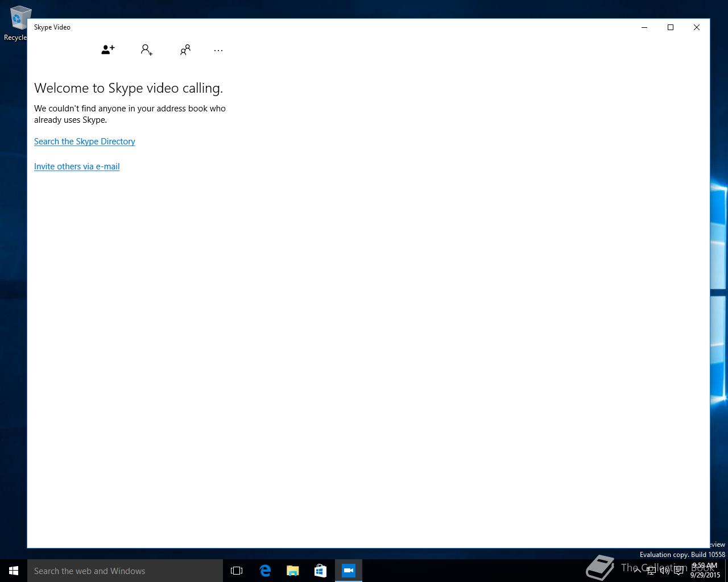Click the Welcome to Skype video calling heading
The height and width of the screenshot is (582, 728).
click(x=129, y=88)
